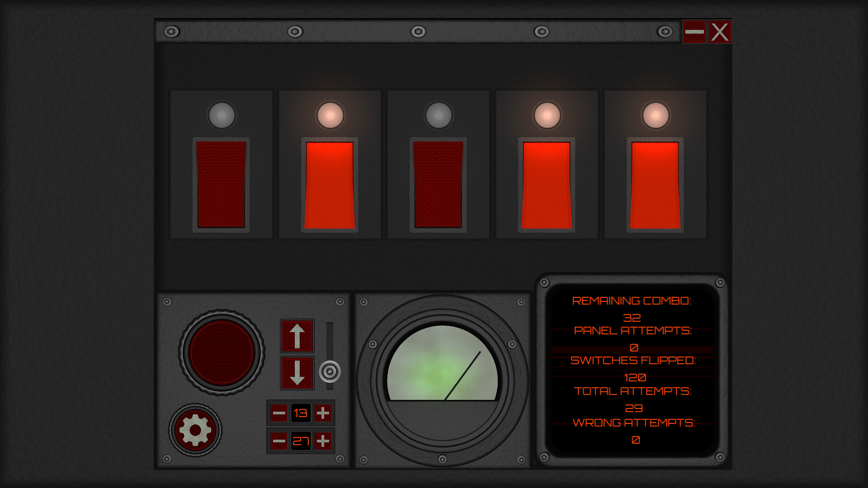Click the minimize bar icon
868x488 pixels.
694,32
